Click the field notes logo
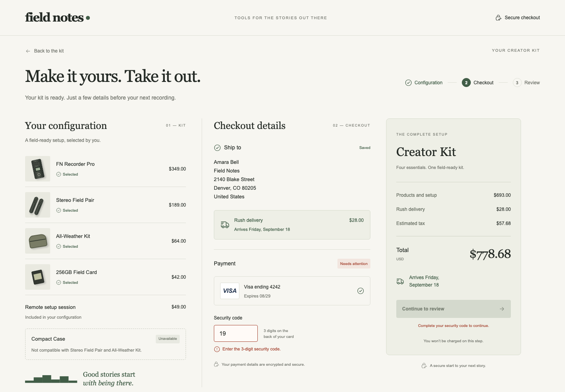Viewport: 565px width, 392px height. 57,18
